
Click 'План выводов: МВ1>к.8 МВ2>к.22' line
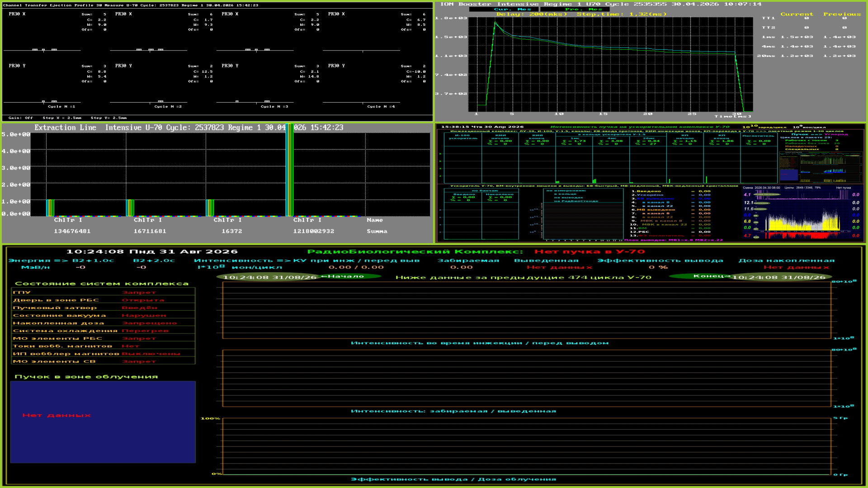point(673,240)
